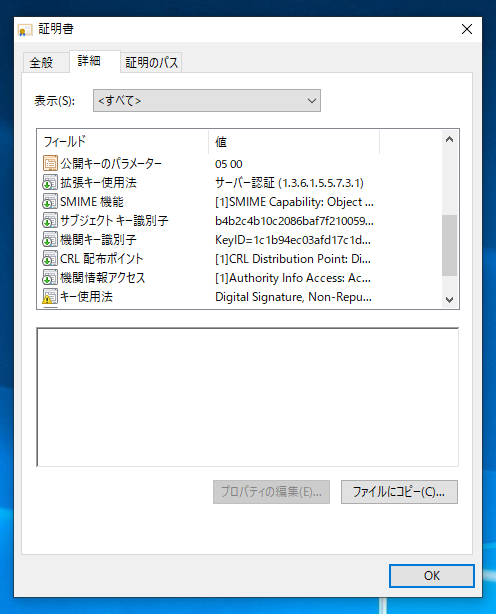Click the value KeyID=1c1b94ec03afd17c1d...

pyautogui.click(x=293, y=240)
